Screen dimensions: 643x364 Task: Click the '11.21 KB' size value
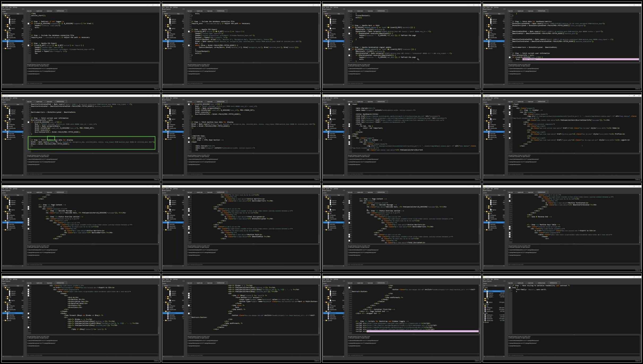point(502,315)
